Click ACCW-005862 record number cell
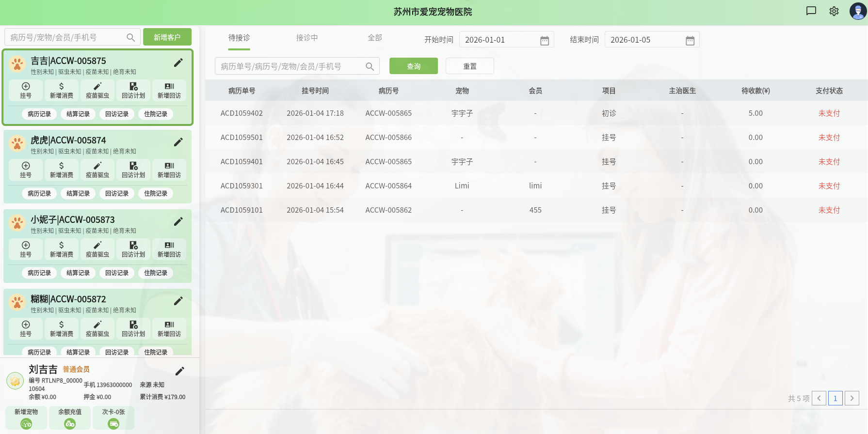Screen dimensions: 868x434 coord(388,210)
